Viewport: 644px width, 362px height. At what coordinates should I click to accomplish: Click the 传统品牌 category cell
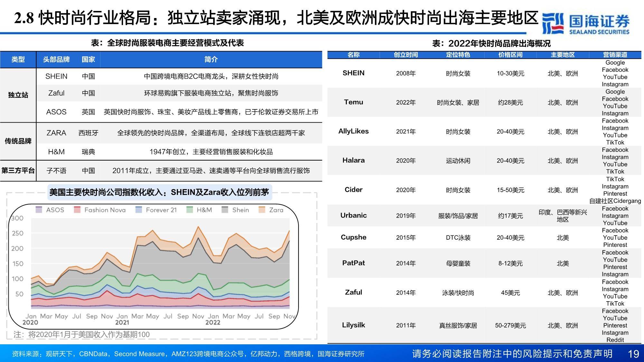pos(18,141)
